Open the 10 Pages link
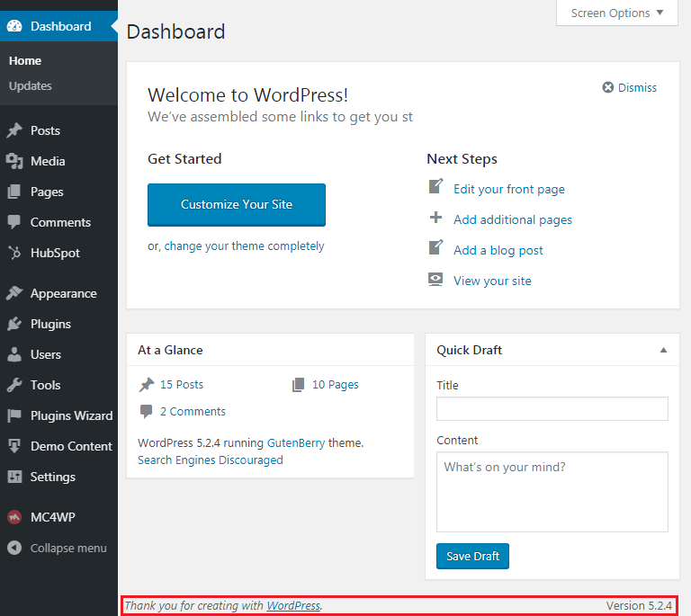The width and height of the screenshot is (691, 616). [x=336, y=385]
